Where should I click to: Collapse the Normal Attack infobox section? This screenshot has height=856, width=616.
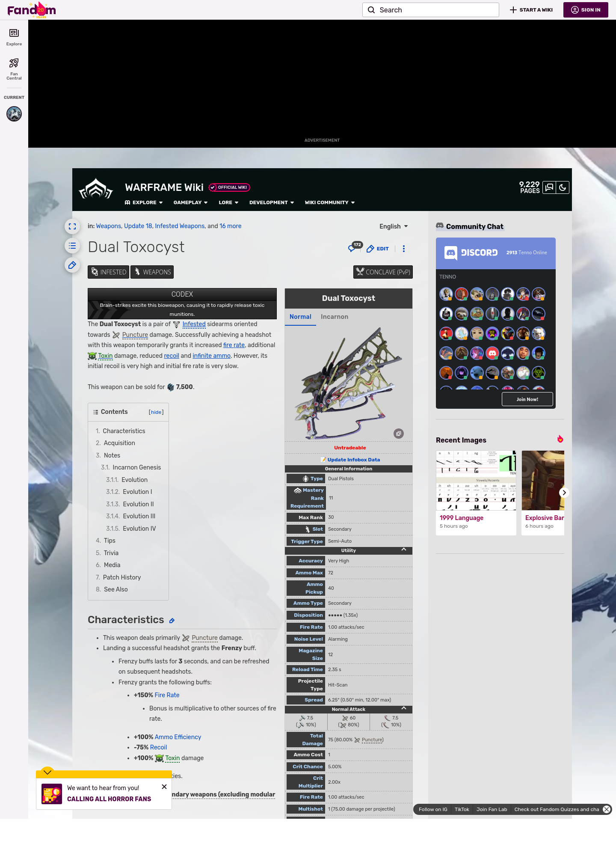404,709
